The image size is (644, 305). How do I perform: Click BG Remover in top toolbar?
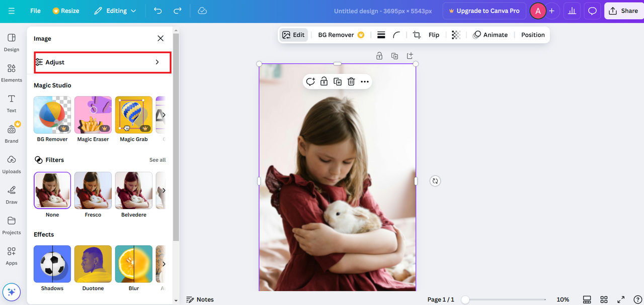tap(341, 35)
